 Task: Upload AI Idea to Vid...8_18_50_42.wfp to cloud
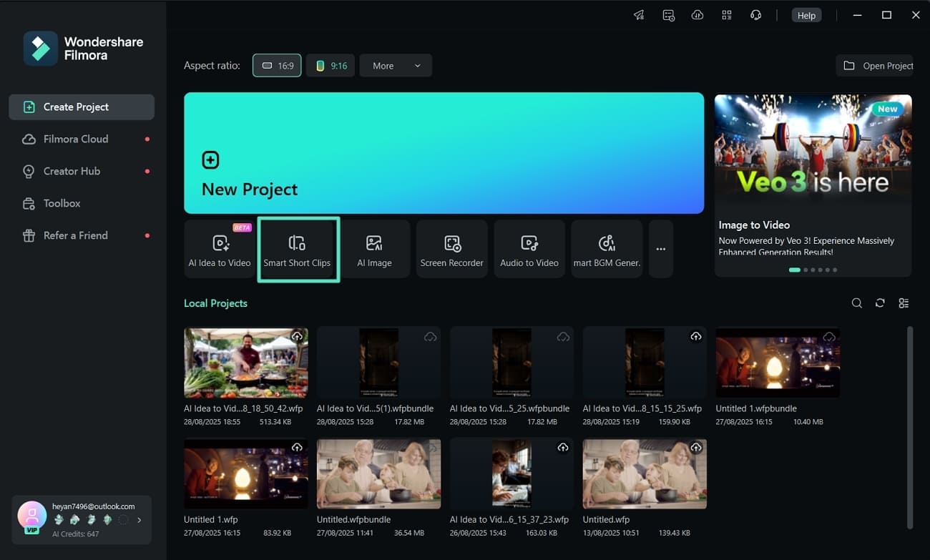point(297,336)
